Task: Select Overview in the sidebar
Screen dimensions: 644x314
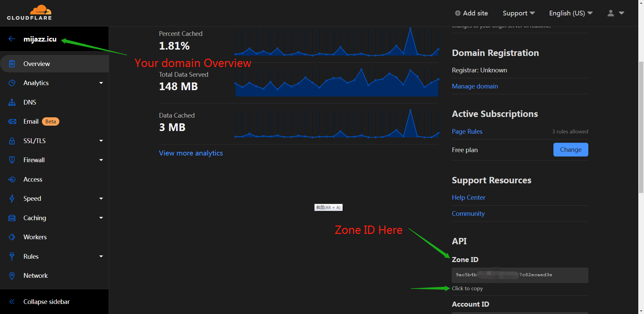Action: [54, 64]
